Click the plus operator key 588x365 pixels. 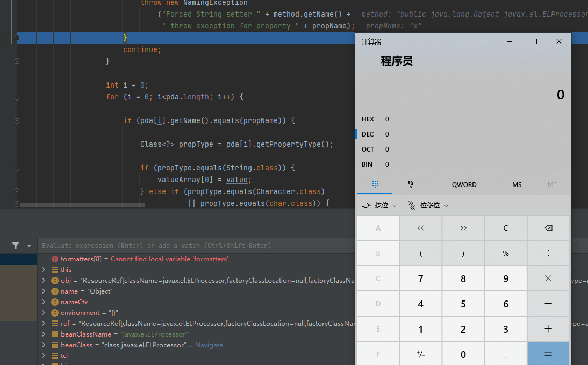pyautogui.click(x=548, y=329)
